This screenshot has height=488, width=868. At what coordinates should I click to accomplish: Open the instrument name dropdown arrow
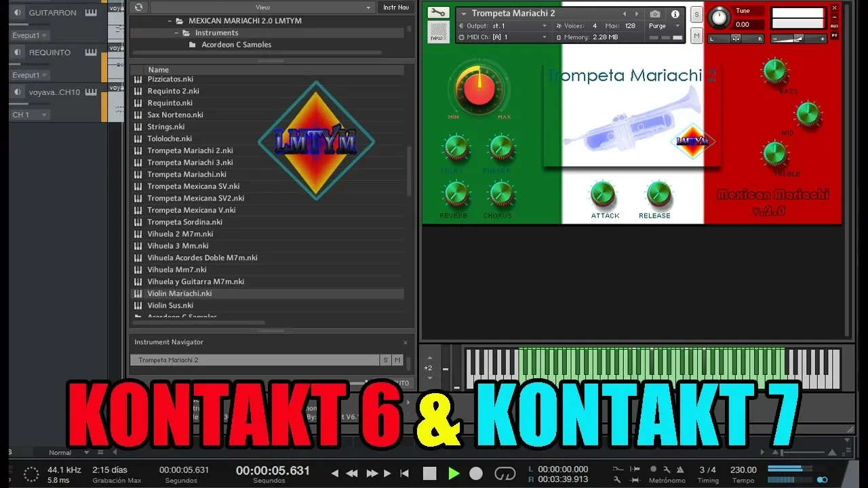click(464, 14)
